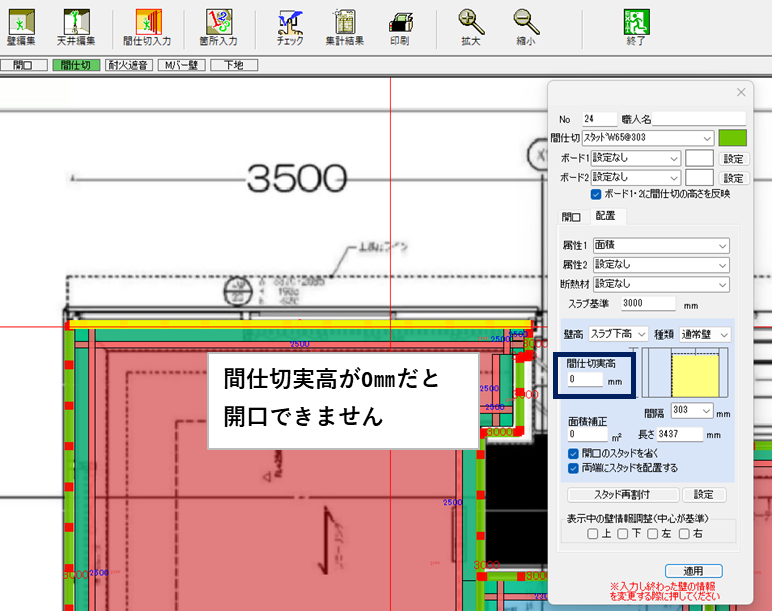
Task: Click the 長さ 3437 field
Action: click(679, 434)
